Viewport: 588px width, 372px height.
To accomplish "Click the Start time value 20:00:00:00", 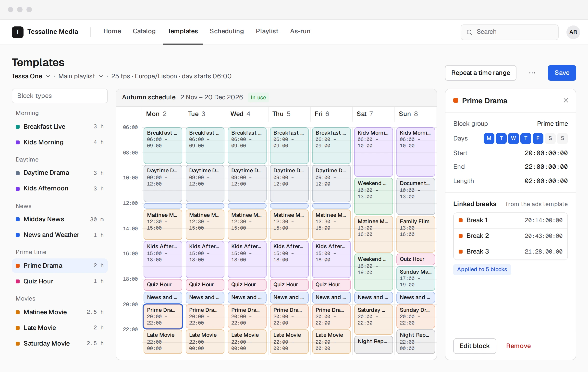I will 546,153.
